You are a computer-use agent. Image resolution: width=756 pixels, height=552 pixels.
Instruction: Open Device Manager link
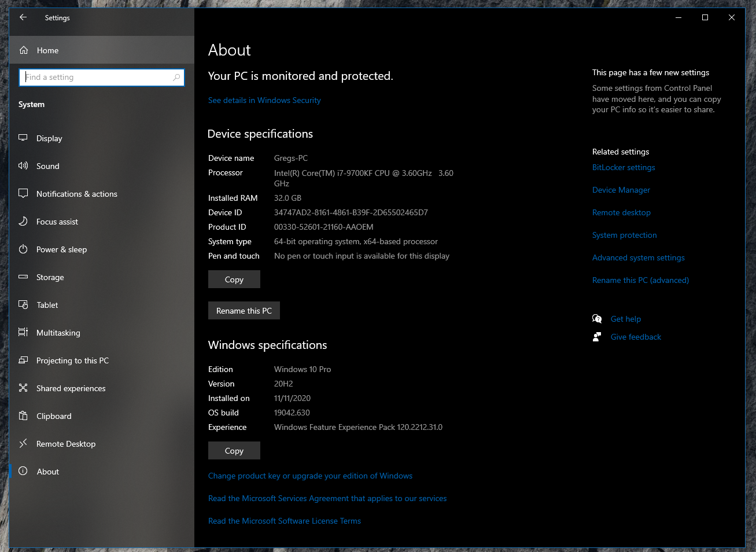pos(621,190)
